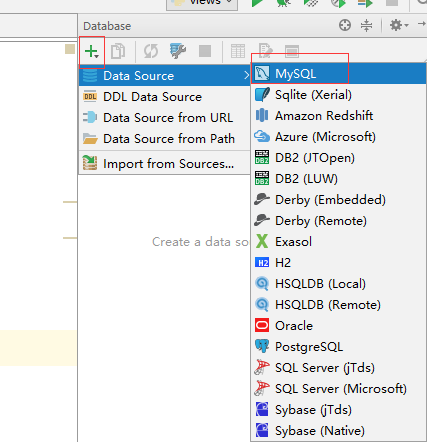Select DB2 (LUW) option
The height and width of the screenshot is (442, 427).
click(x=338, y=179)
